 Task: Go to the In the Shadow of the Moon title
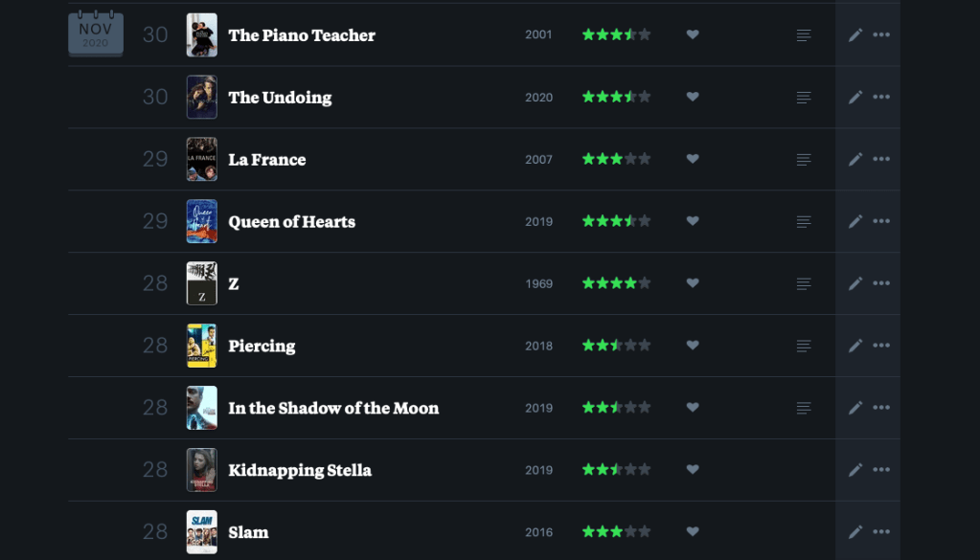point(333,408)
